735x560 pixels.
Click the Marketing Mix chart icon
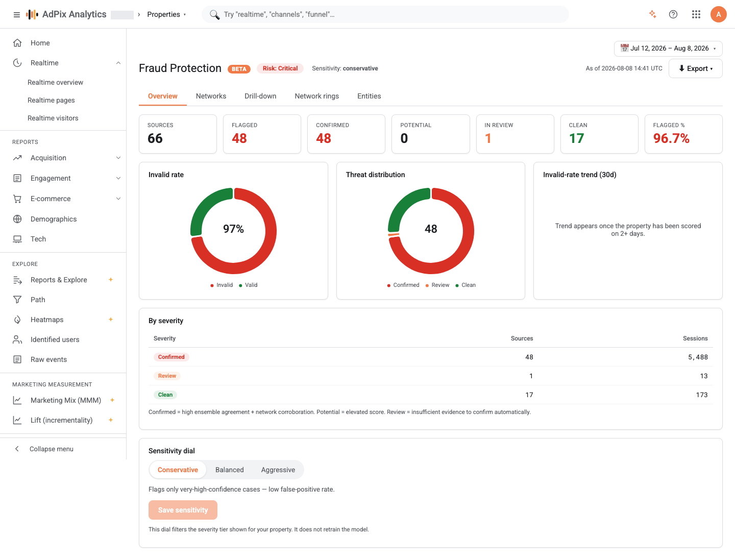[17, 400]
